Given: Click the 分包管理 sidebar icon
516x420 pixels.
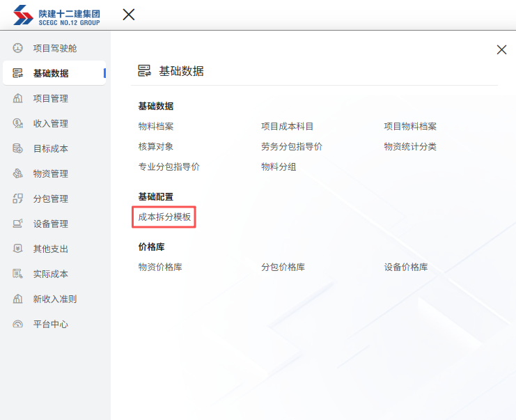Looking at the screenshot, I should click(x=18, y=199).
